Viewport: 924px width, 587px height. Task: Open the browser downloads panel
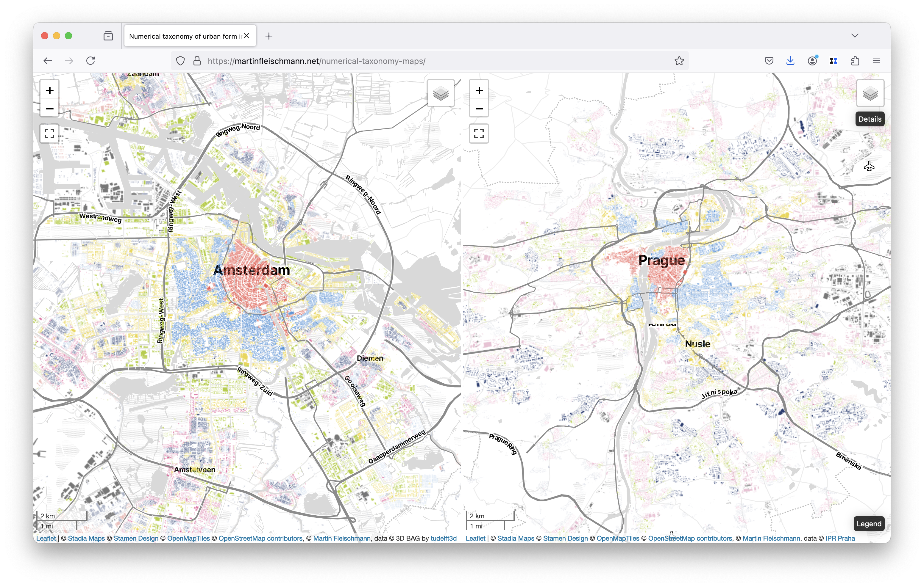pyautogui.click(x=790, y=61)
